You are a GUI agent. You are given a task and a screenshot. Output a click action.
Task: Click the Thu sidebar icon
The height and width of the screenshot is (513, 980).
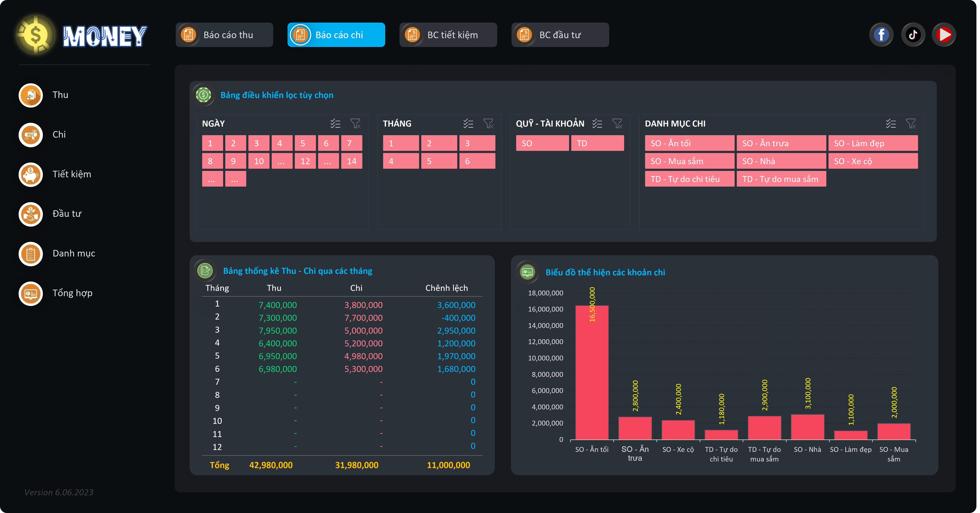pyautogui.click(x=31, y=95)
